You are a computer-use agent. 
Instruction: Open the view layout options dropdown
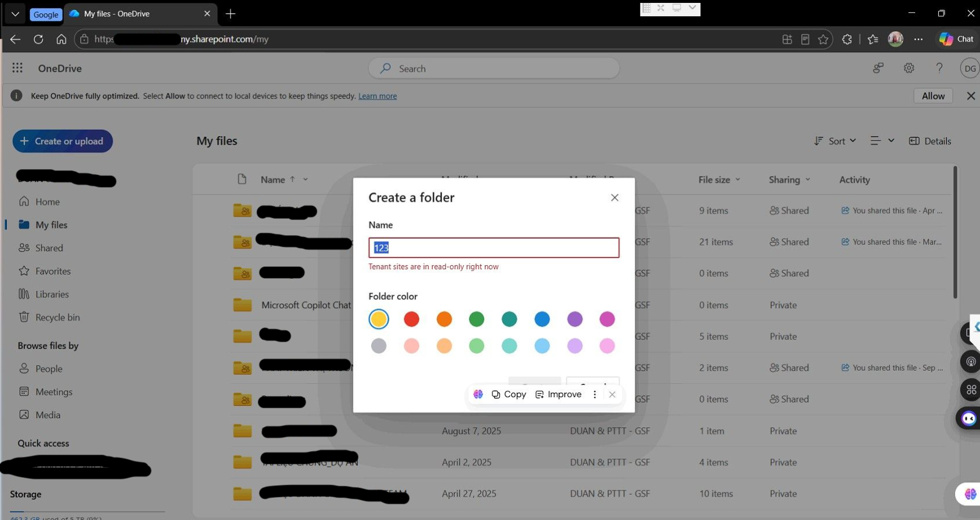click(x=882, y=141)
